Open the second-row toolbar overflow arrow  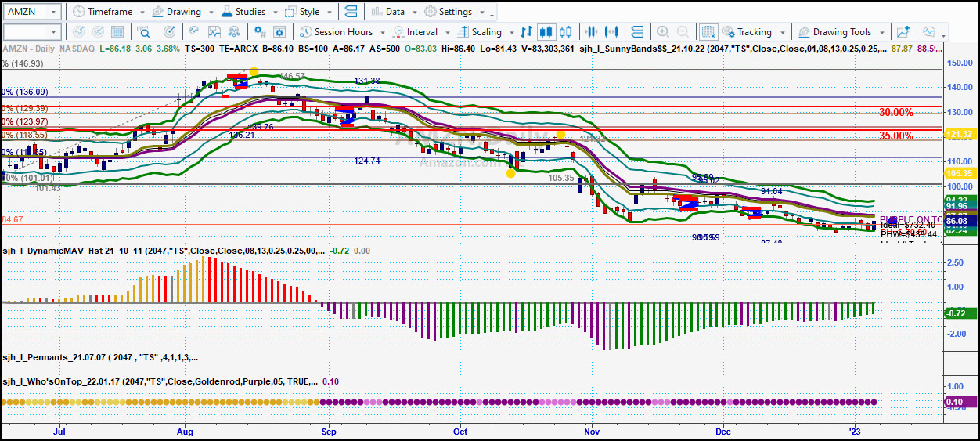click(944, 36)
